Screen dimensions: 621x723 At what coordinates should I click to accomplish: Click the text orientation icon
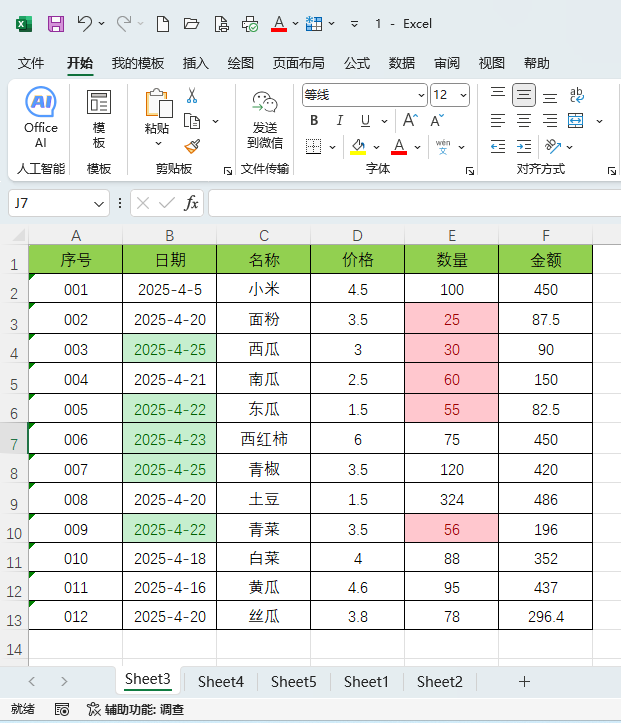(552, 146)
